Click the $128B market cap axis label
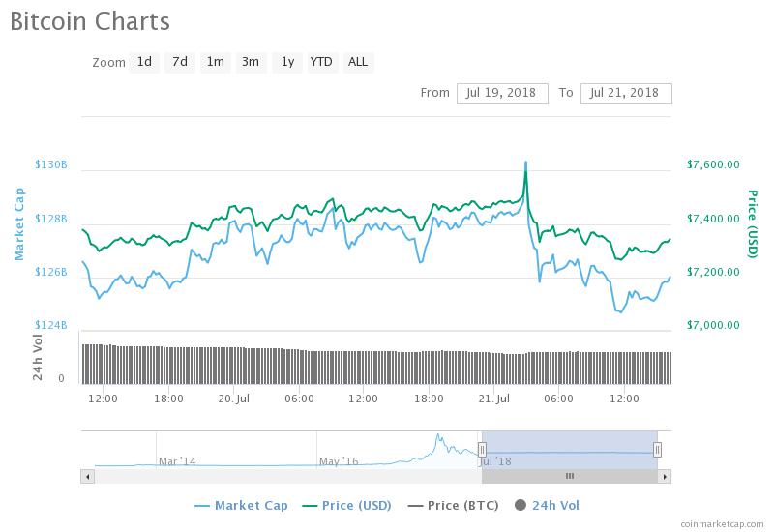The image size is (774, 532). (x=51, y=219)
